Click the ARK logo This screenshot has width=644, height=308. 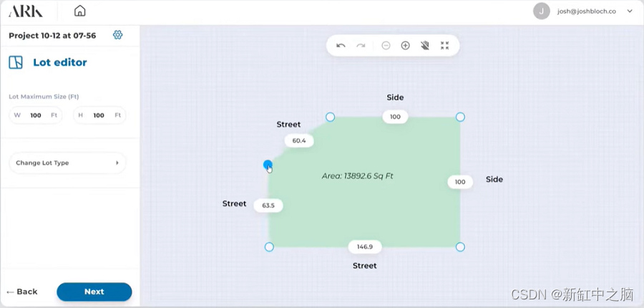pyautogui.click(x=26, y=11)
